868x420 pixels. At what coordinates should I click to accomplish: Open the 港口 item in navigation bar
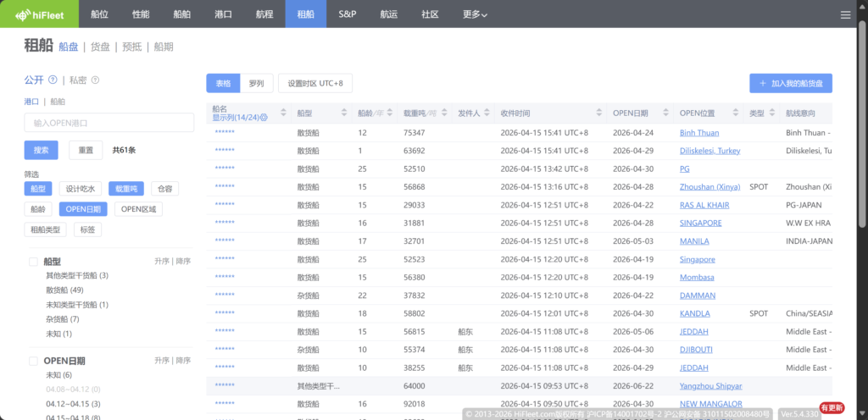click(223, 14)
